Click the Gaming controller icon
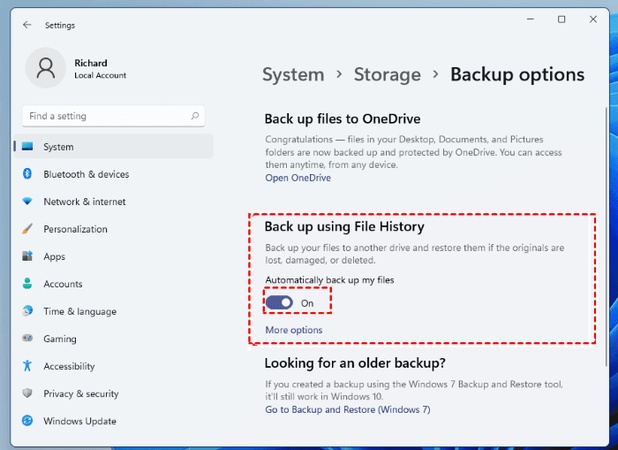Screen dimensions: 618x450 click(27, 338)
